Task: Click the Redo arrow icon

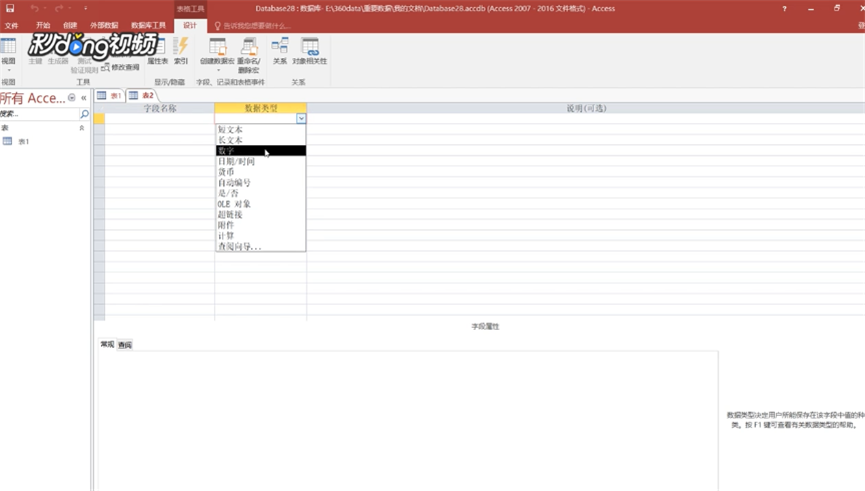Action: [x=59, y=8]
